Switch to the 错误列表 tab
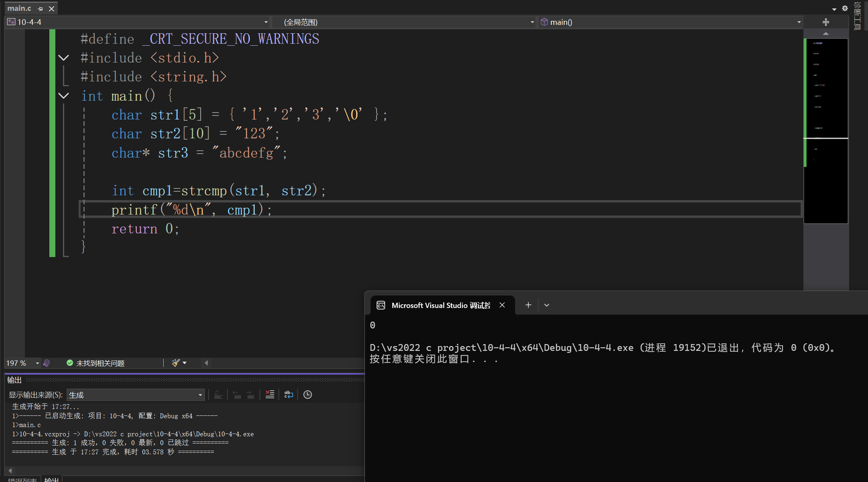Viewport: 868px width, 482px height. click(22, 479)
